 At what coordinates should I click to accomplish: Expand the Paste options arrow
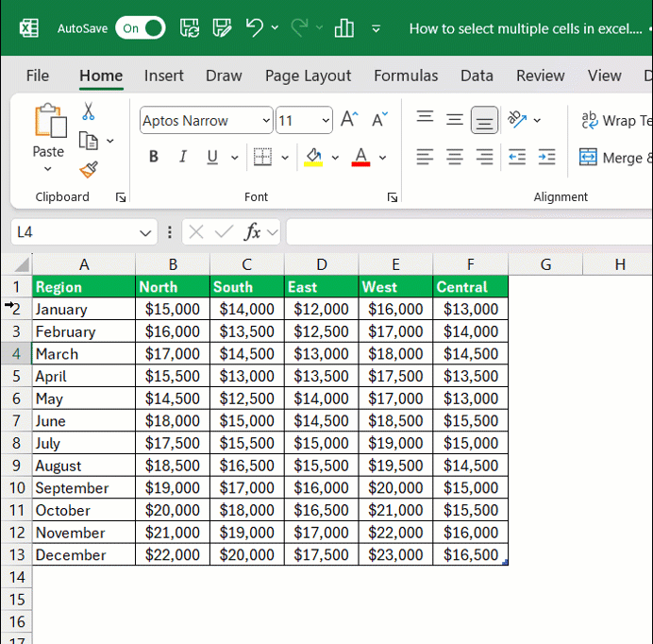click(x=48, y=169)
